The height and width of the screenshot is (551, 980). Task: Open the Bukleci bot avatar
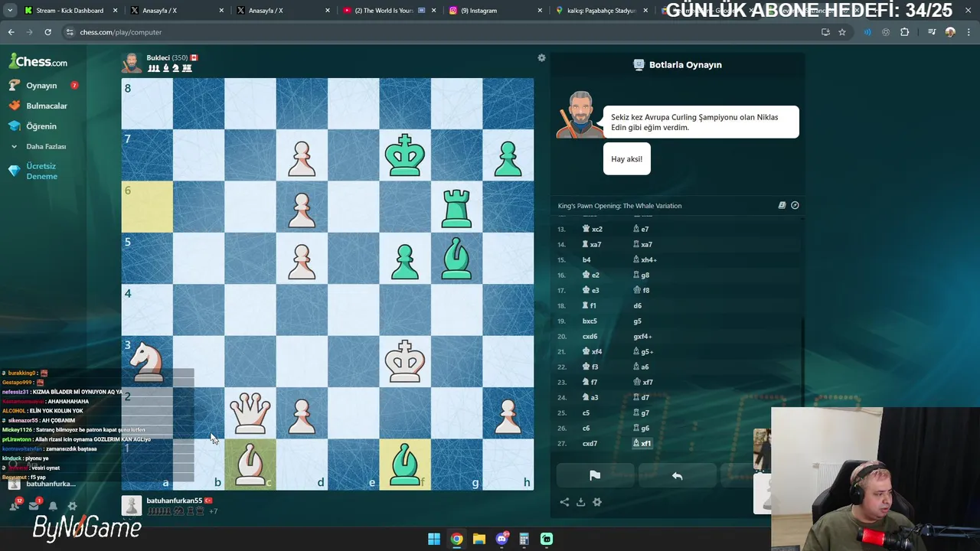click(132, 63)
